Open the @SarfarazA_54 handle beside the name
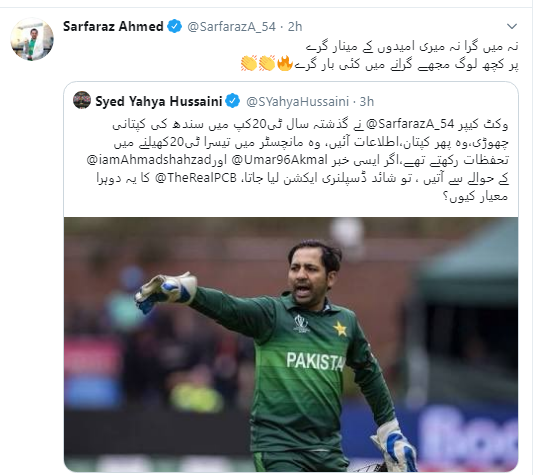 click(x=232, y=27)
